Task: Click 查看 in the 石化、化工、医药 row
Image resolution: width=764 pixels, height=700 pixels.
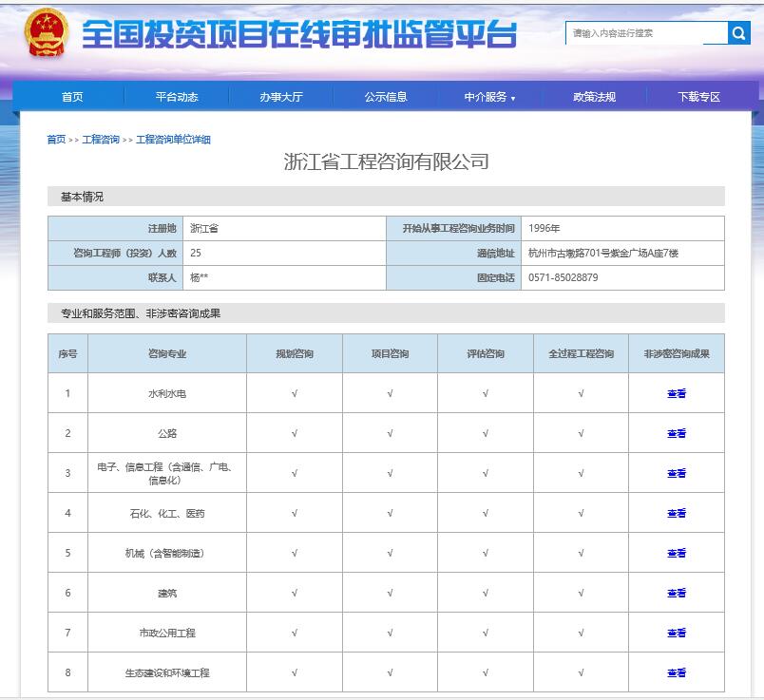Action: (x=677, y=514)
